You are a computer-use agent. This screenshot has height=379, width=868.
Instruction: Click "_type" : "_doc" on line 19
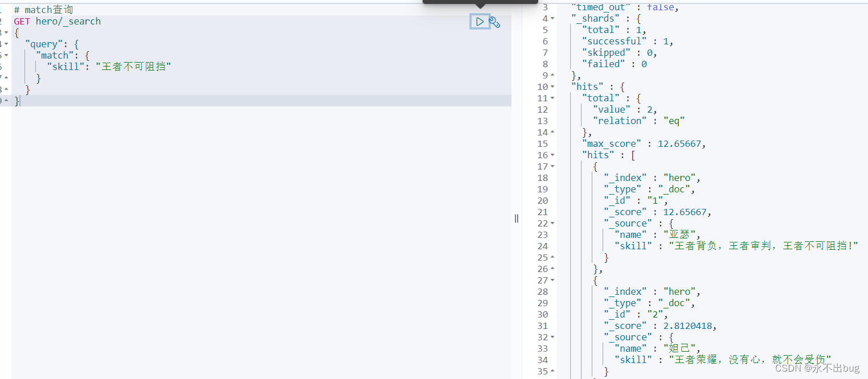(x=650, y=189)
